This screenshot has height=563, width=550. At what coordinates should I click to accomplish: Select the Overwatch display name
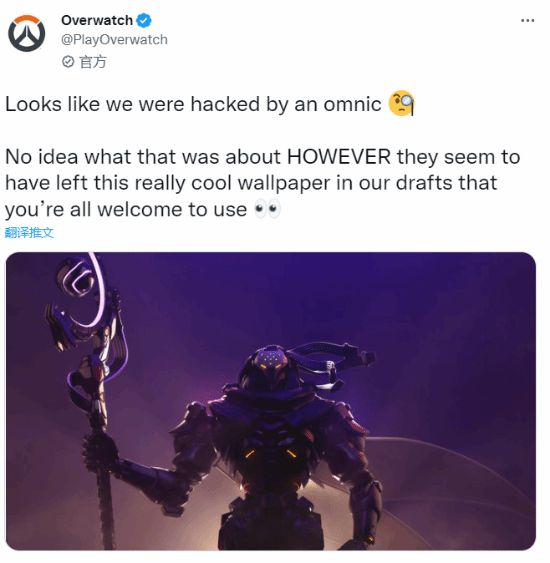97,20
